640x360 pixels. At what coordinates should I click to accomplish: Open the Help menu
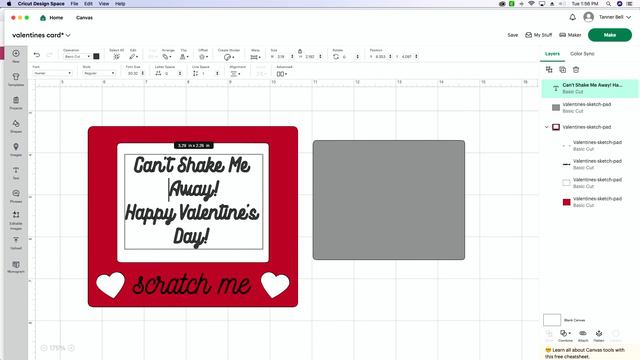coord(120,4)
